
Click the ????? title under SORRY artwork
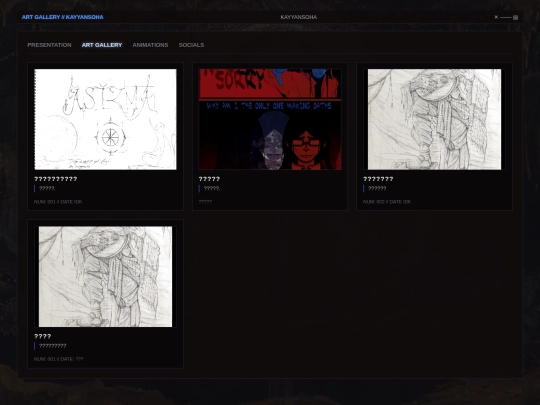[209, 179]
